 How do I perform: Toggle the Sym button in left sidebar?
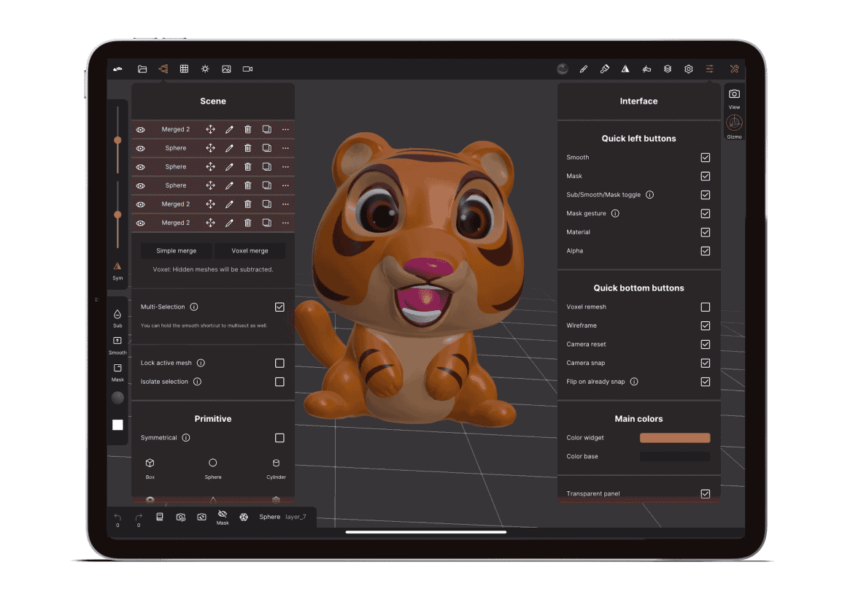[117, 271]
